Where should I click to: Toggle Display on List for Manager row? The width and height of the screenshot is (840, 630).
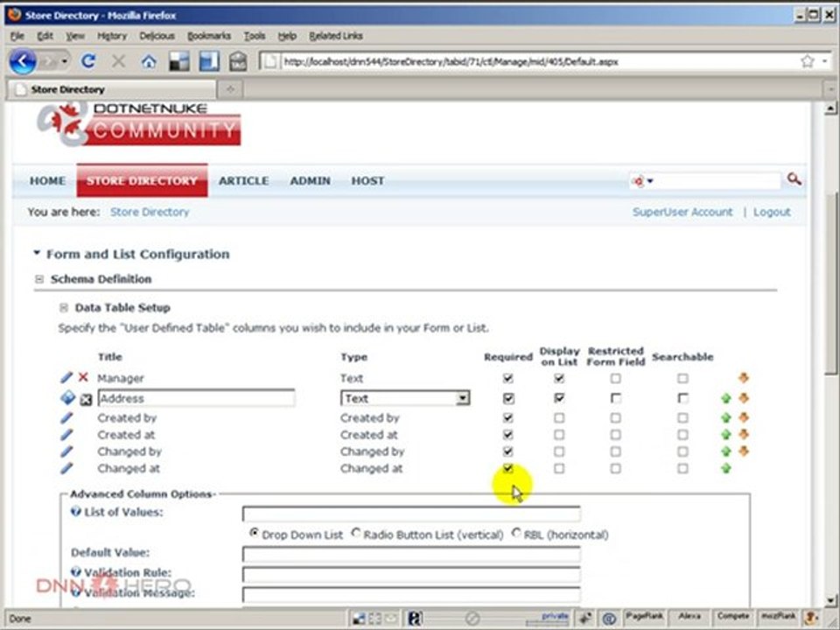559,378
